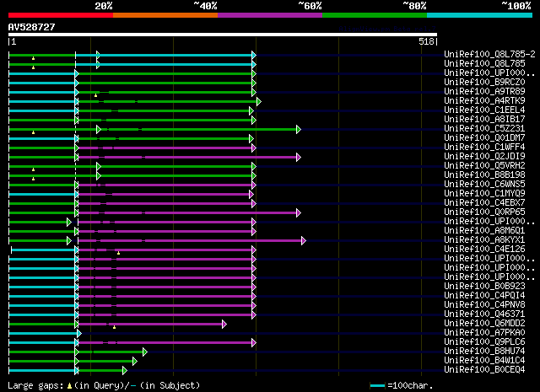Select the UniRef100_A8M6Q1 label
Viewport: 540px width, 392px height.
[484, 231]
